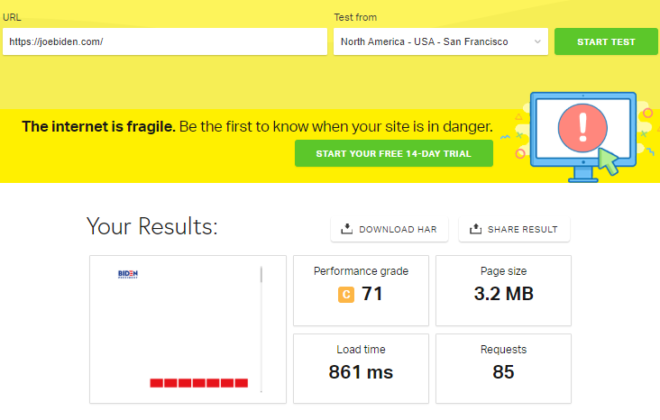Click the Load time 861 ms value
Screen dimensions: 660x420
click(x=361, y=372)
